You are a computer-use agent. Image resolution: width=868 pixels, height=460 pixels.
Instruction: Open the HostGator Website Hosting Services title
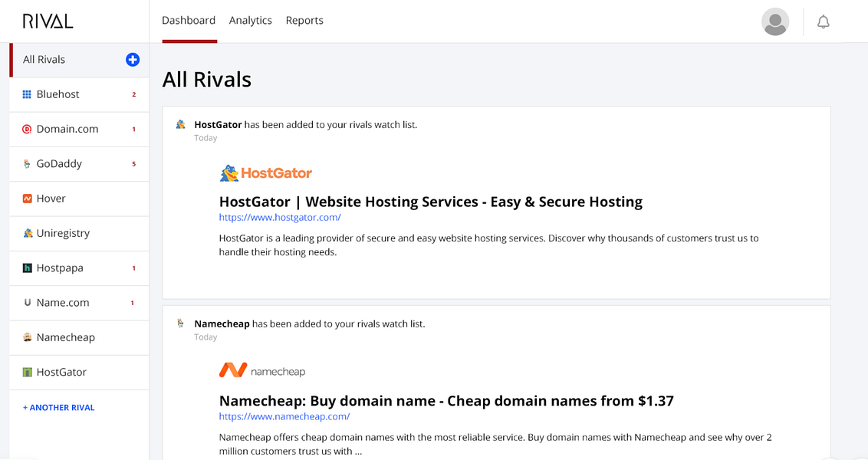coord(431,202)
